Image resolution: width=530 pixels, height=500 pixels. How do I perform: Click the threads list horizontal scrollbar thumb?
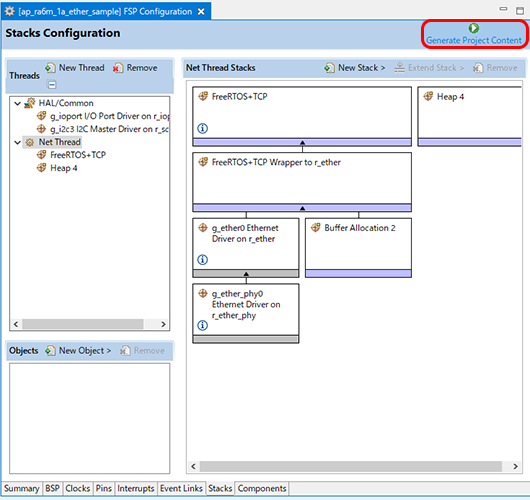(83, 324)
